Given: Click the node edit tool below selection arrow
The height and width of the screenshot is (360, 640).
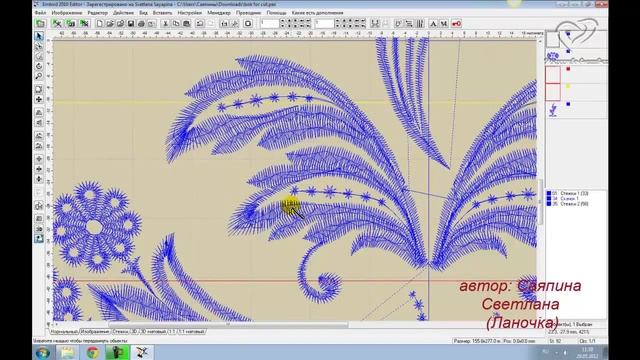Looking at the screenshot, I should coord(39,46).
